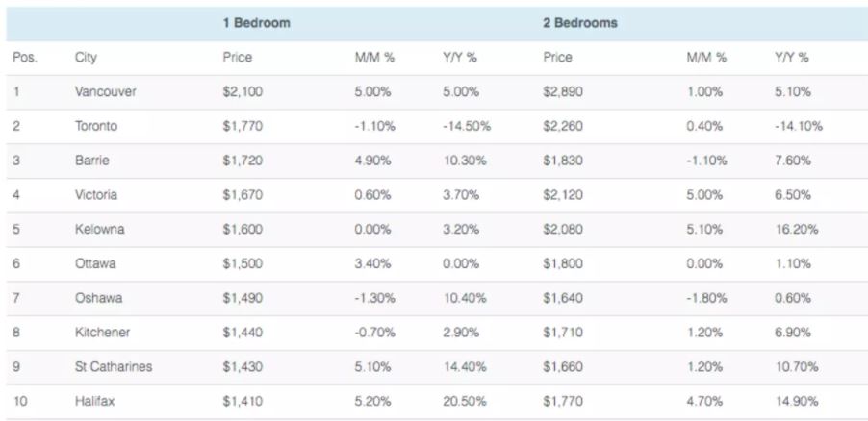Screen dimensions: 868x421
Task: Click St Catharines in the list
Action: (113, 367)
